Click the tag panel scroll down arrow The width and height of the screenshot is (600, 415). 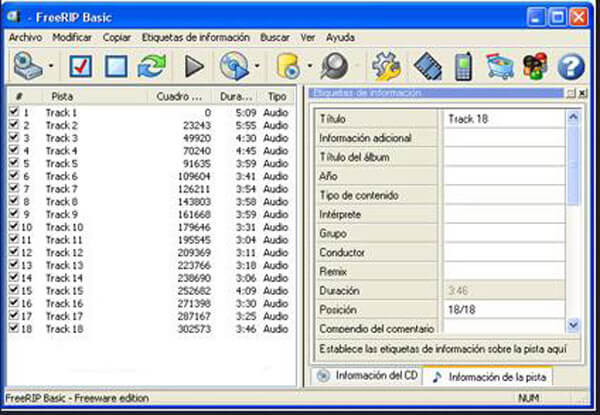tap(573, 325)
